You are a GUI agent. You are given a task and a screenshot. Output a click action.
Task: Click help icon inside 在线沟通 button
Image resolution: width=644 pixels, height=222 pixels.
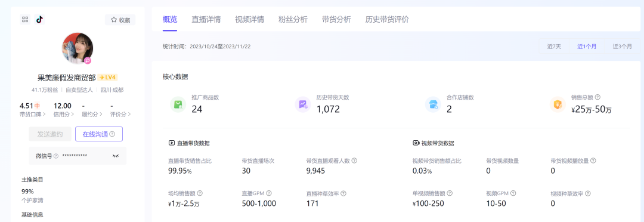[x=112, y=134]
